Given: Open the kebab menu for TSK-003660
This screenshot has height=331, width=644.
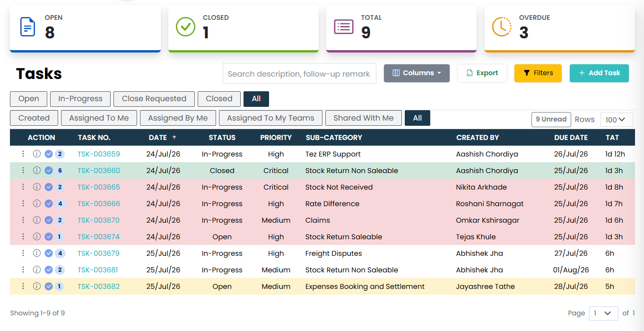Looking at the screenshot, I should (x=23, y=170).
